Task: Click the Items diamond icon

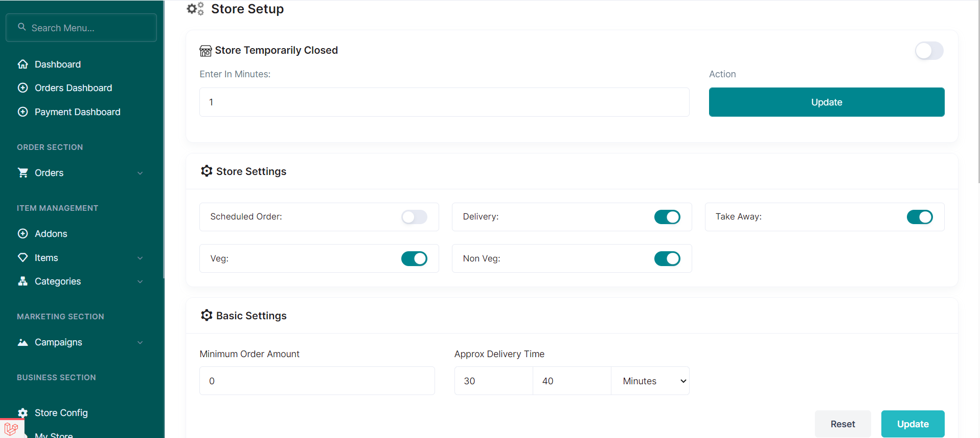Action: point(23,257)
